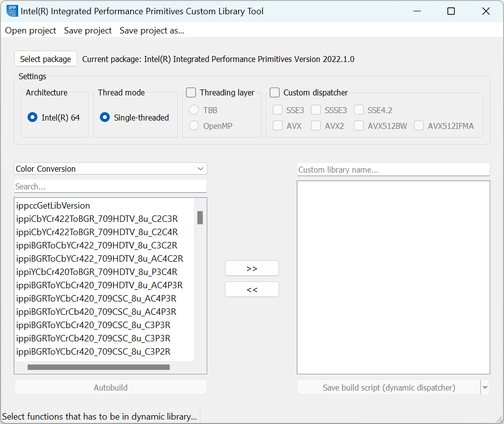The width and height of the screenshot is (504, 424).
Task: Click the 'Save project as...' menu item
Action: click(152, 30)
